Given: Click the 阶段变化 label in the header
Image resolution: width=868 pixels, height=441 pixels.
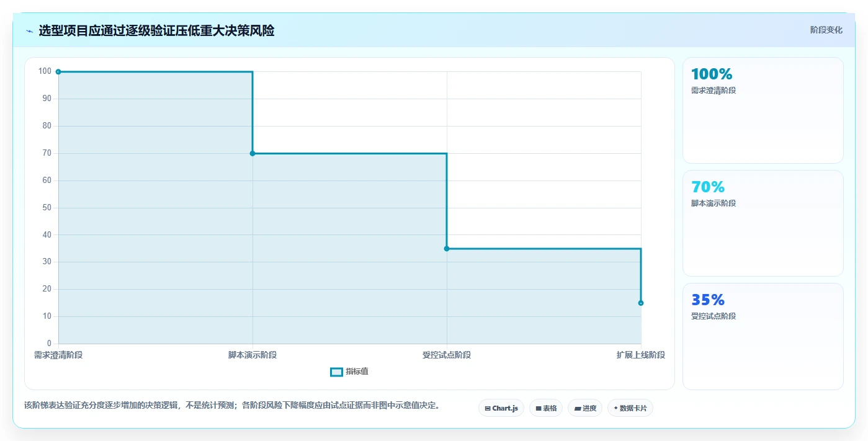Looking at the screenshot, I should pos(826,30).
